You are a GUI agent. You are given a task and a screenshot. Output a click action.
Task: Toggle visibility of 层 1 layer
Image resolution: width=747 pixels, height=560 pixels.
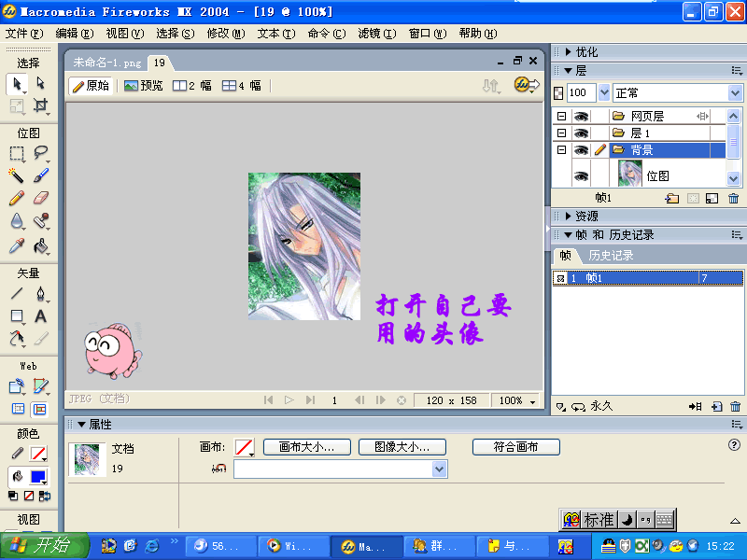tap(581, 133)
